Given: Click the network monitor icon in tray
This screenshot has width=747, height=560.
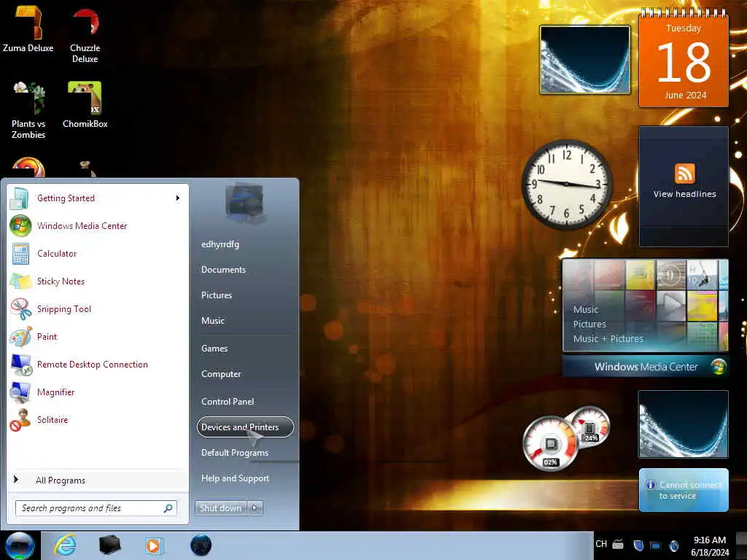Looking at the screenshot, I should (x=656, y=545).
